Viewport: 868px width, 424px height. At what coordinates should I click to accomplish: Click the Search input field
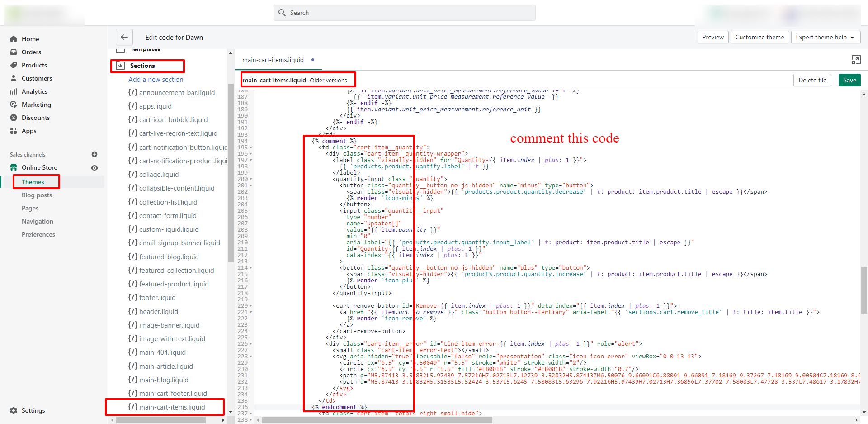click(404, 13)
